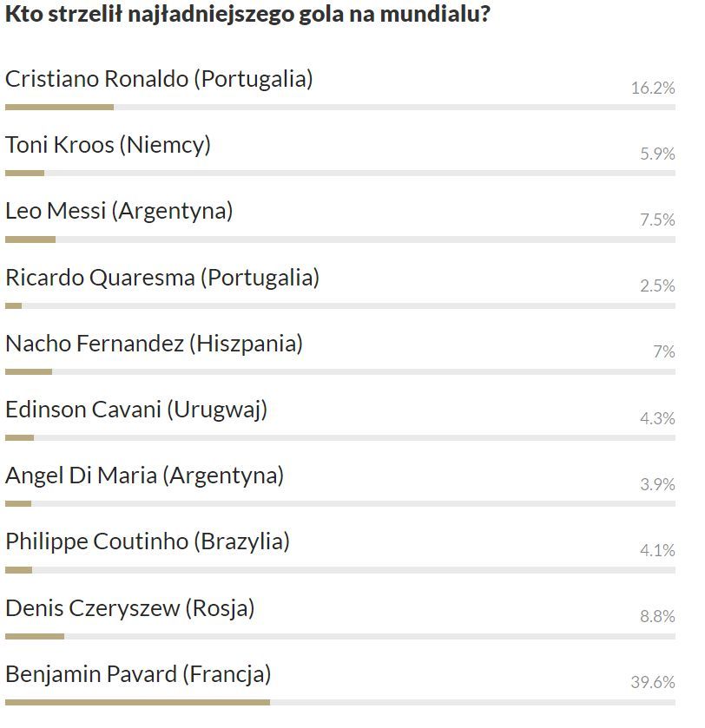Click the 5.9% result for Kroos
Viewport: 705px width, 728px height.
[x=657, y=154]
